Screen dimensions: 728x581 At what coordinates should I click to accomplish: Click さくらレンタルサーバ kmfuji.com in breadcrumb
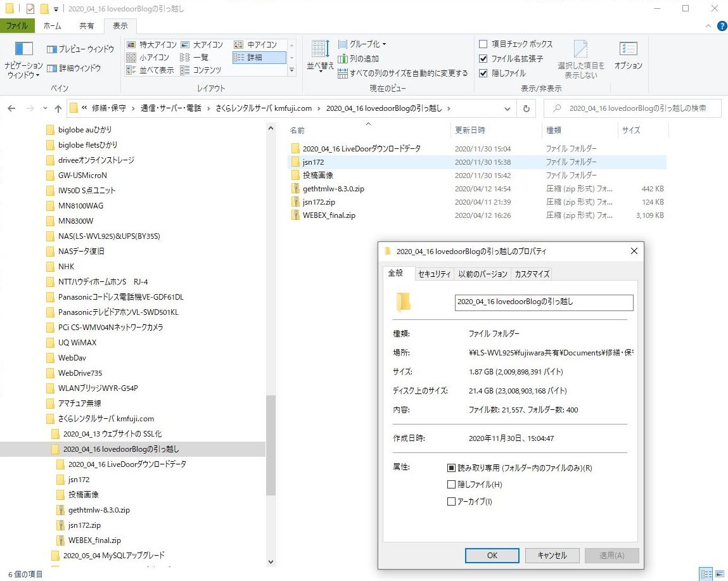click(x=263, y=108)
